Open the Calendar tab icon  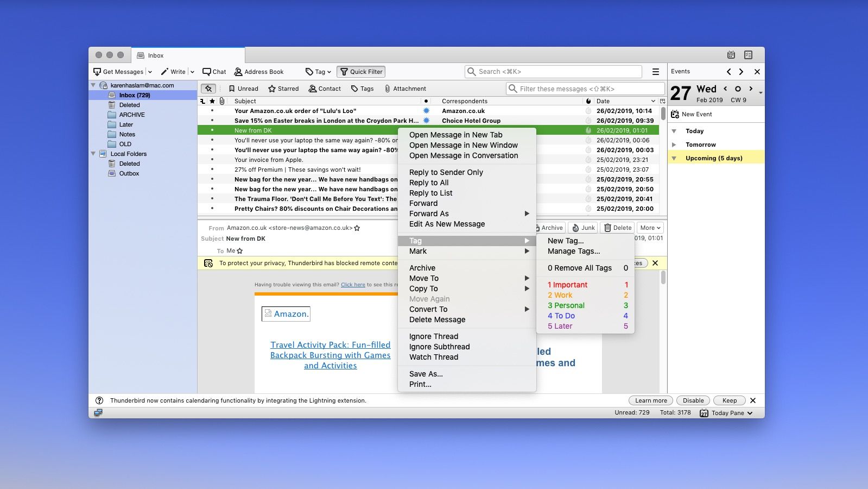731,55
